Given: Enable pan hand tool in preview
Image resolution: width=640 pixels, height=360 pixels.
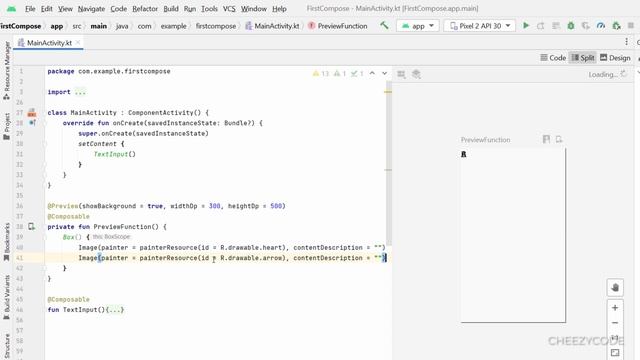Looking at the screenshot, I should (615, 288).
